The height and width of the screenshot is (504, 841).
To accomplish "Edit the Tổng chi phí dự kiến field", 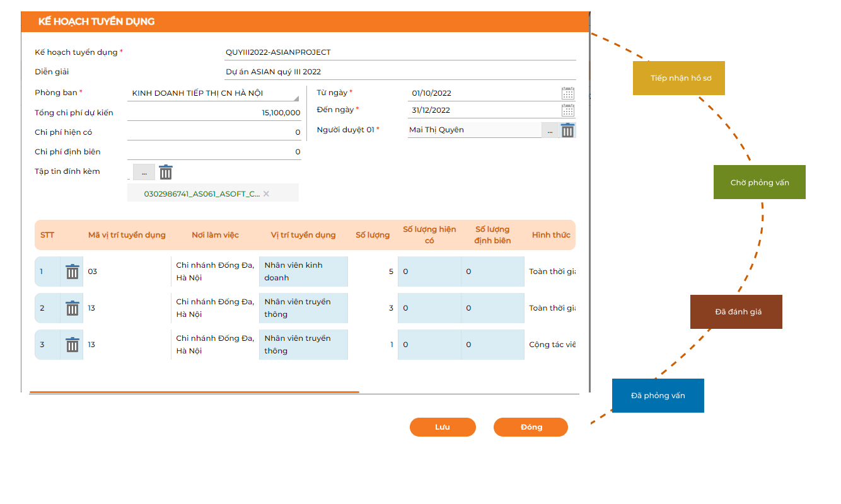I will pyautogui.click(x=214, y=113).
